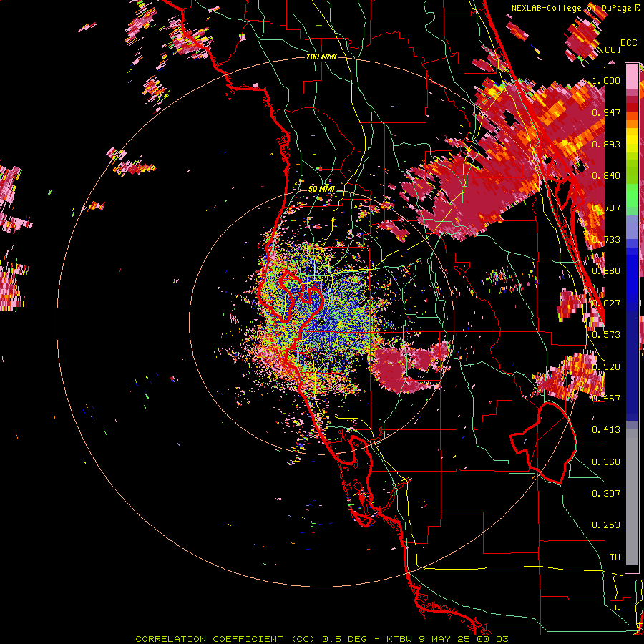Screen dimensions: 644x644
Task: Click the '0.5 DEG' elevation angle text
Action: 344,639
